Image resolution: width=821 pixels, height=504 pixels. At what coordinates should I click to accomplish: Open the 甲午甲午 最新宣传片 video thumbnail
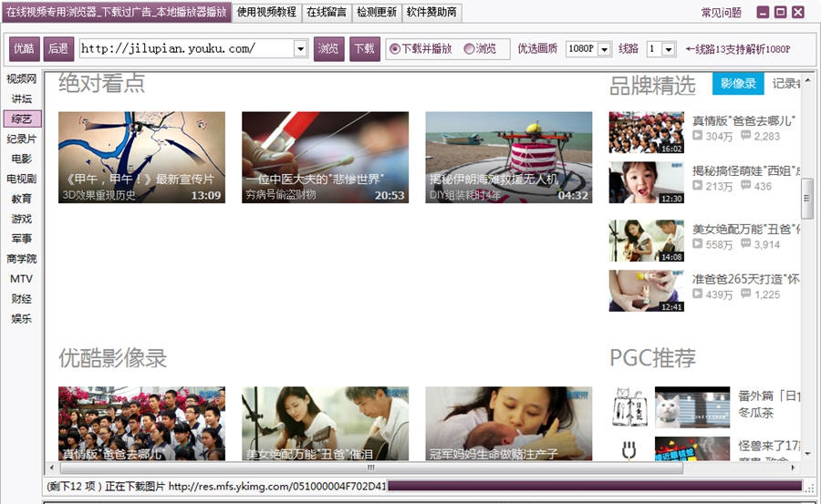[x=141, y=157]
